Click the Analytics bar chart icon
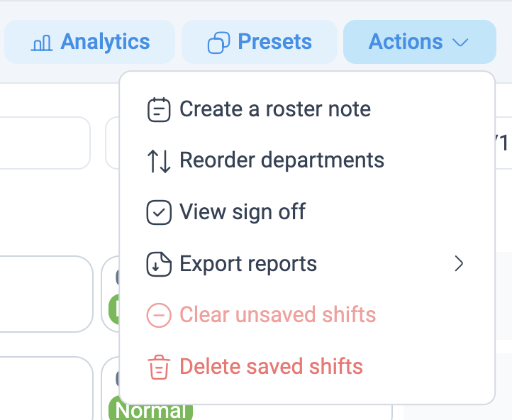Screen dimensions: 512x420 42,43
